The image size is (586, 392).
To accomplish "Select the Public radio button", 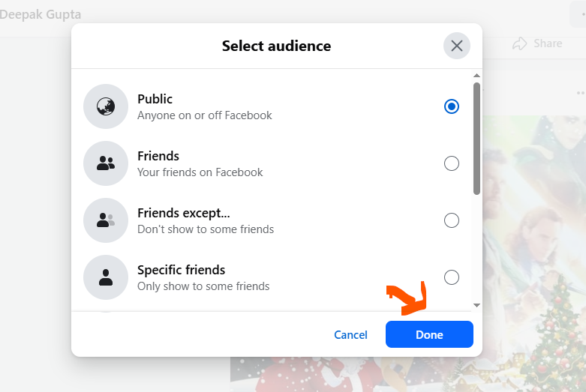I will tap(451, 106).
